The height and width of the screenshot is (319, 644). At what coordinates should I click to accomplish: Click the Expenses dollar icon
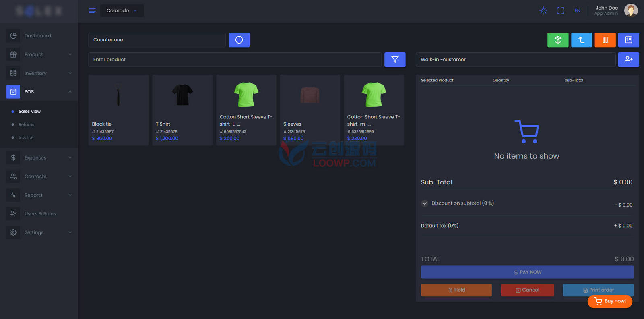click(x=13, y=157)
